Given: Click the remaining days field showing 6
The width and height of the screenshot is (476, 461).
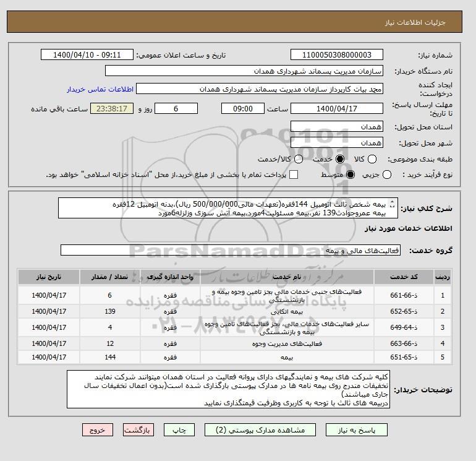Looking at the screenshot, I should (x=176, y=108).
